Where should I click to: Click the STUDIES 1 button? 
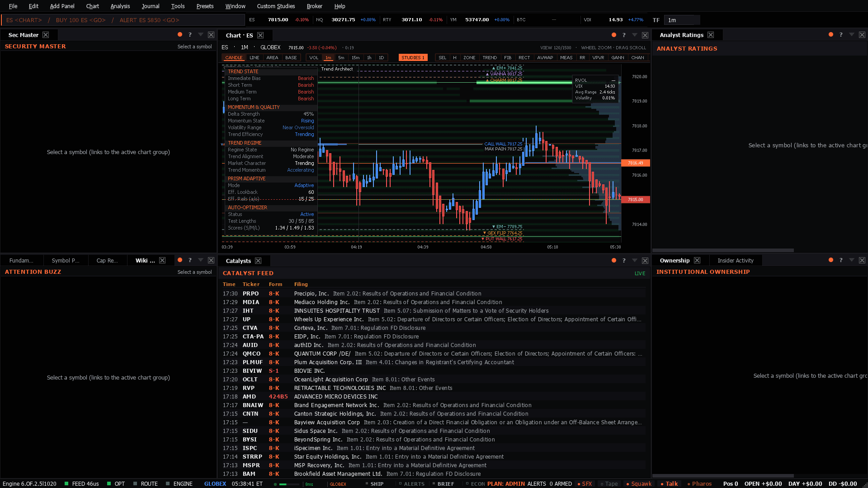tap(413, 57)
